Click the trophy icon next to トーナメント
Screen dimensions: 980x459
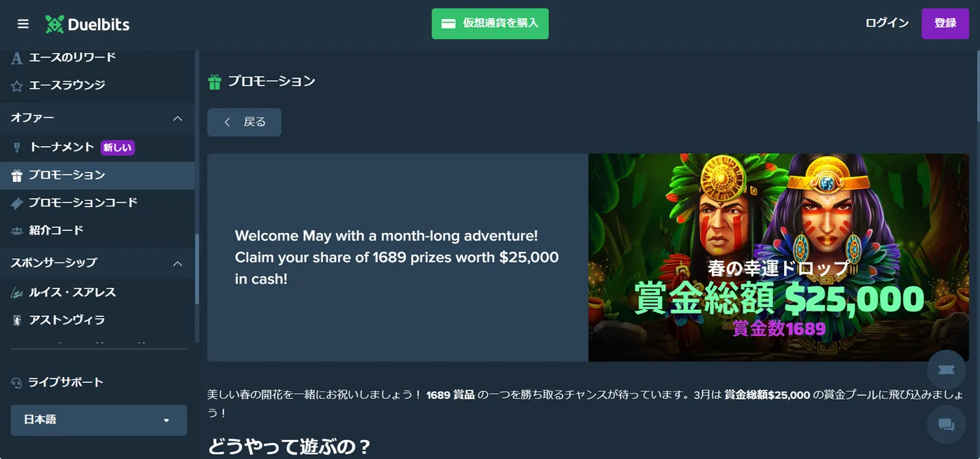click(x=17, y=148)
